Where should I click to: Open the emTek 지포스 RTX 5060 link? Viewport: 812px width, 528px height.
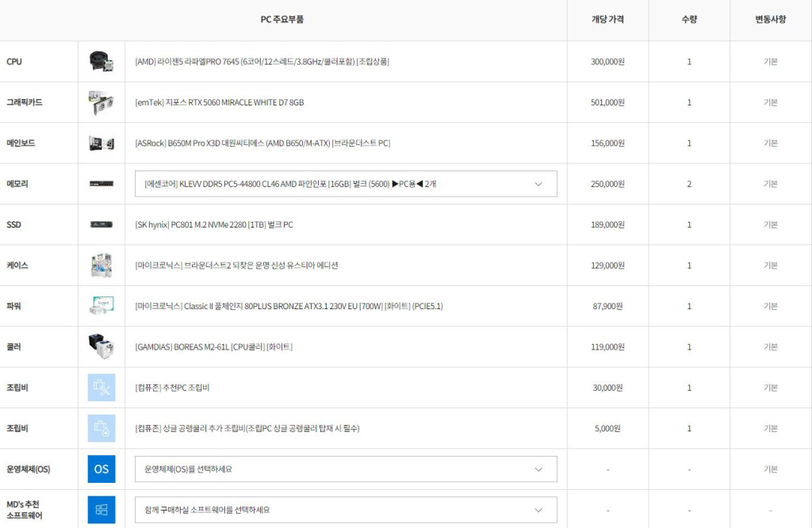[220, 103]
